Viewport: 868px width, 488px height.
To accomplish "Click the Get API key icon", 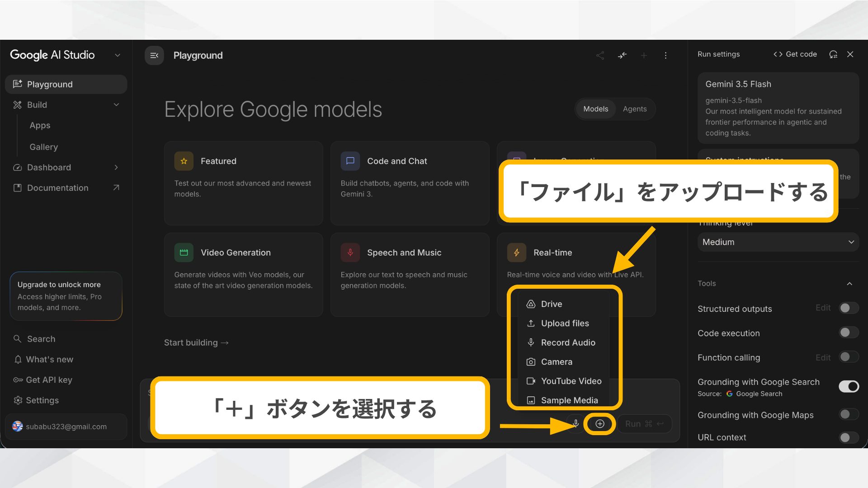I will pos(18,380).
